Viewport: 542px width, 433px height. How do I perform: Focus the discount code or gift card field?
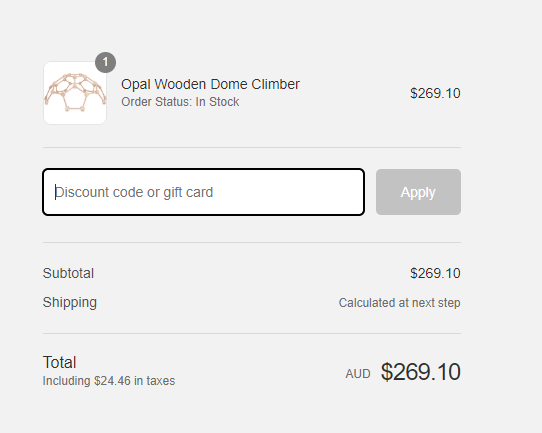point(204,192)
